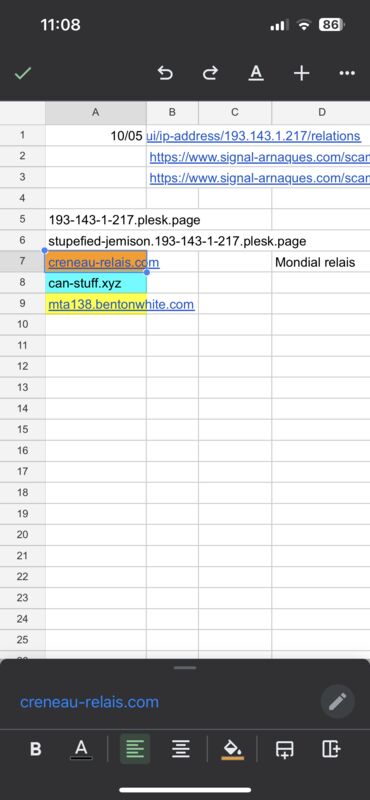Edit cell content using pencil icon
The image size is (370, 800).
[337, 702]
